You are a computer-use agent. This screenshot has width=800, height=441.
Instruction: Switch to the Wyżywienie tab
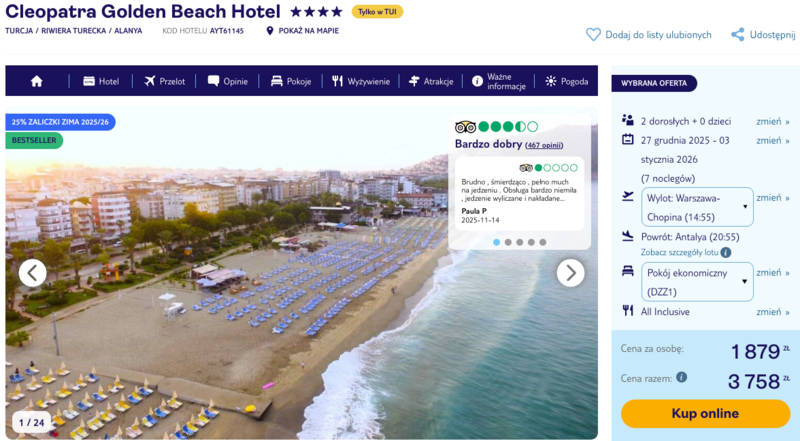pyautogui.click(x=361, y=81)
